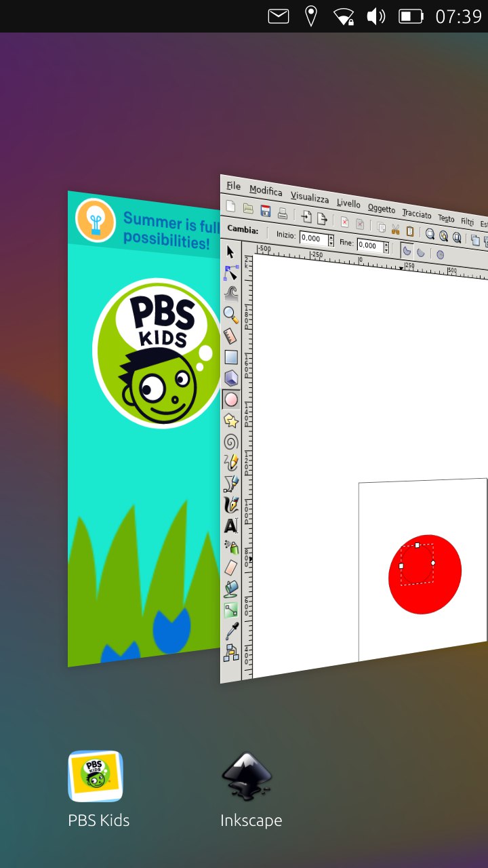Click the New document icon in Inkscape

click(x=230, y=206)
